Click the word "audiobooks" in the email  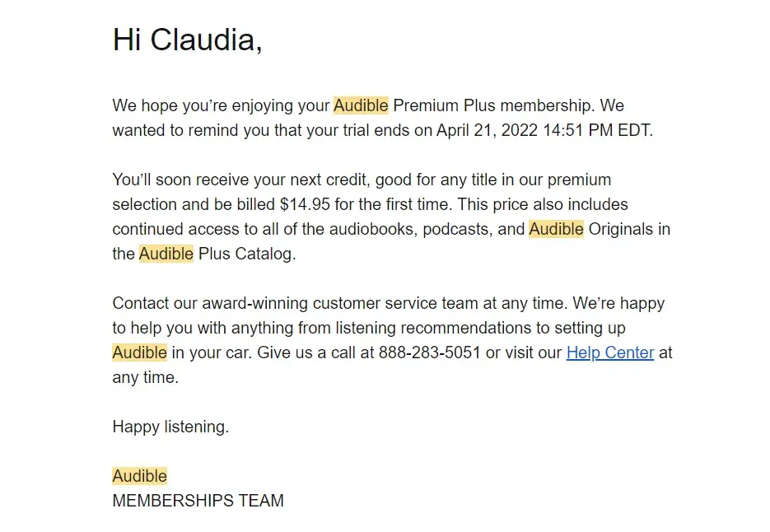(x=369, y=230)
